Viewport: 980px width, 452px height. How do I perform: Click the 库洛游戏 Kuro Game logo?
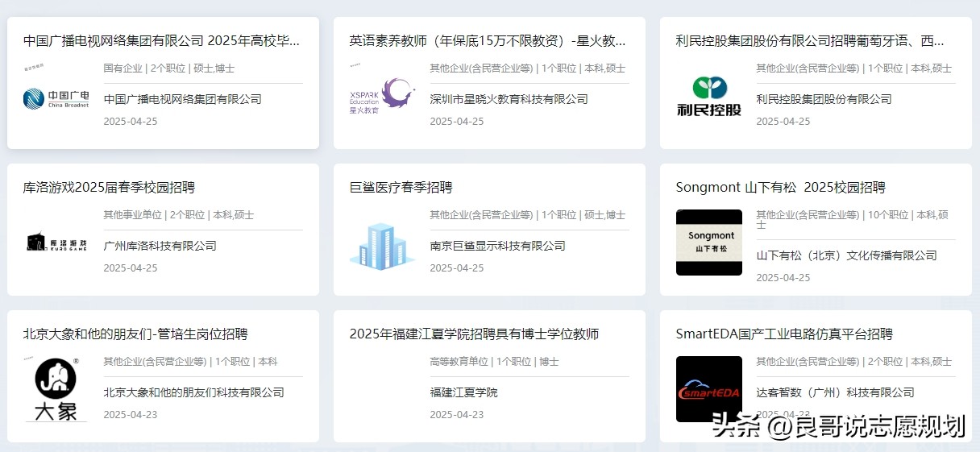(x=56, y=243)
